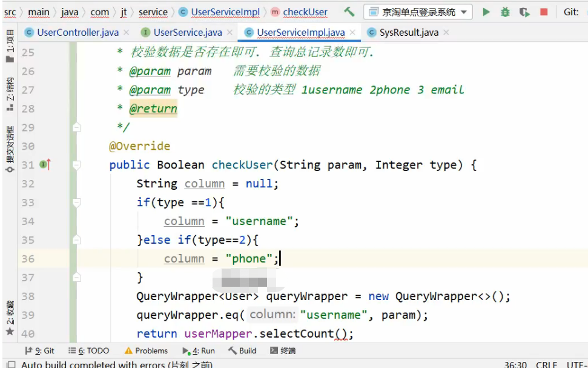Screen dimensions: 588x368
Task: Open the Build tool window
Action: click(242, 351)
